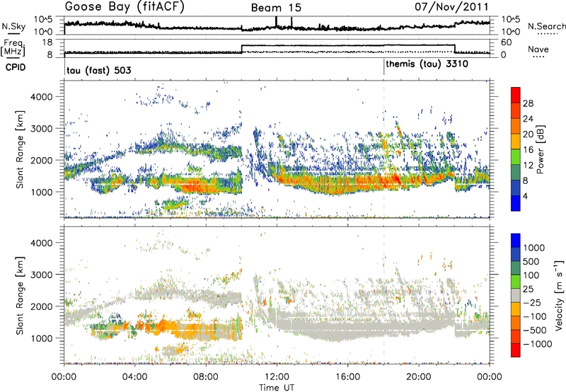This screenshot has height=392, width=566.
Task: Click the "Goose Bay (fitACF)" title
Action: click(125, 6)
